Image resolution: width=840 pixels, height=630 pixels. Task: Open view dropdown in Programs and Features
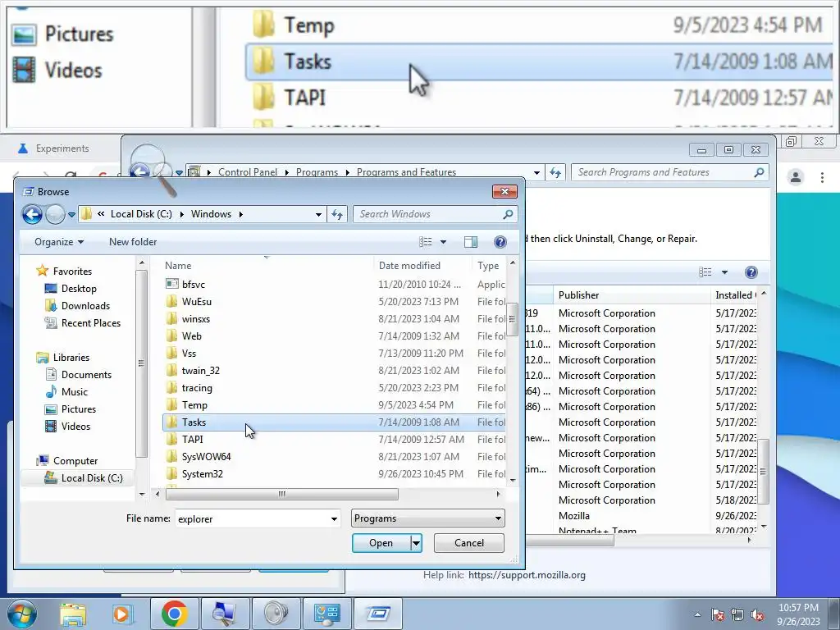pyautogui.click(x=724, y=272)
